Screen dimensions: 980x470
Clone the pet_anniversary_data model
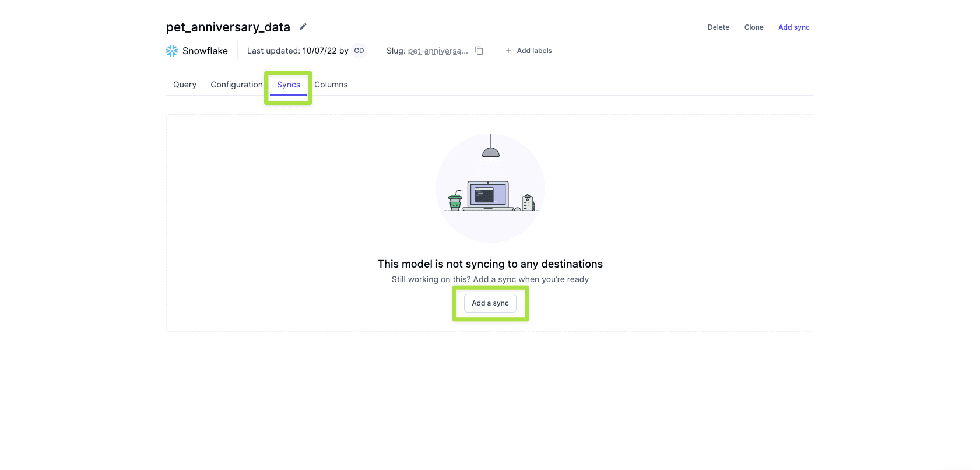pyautogui.click(x=754, y=27)
